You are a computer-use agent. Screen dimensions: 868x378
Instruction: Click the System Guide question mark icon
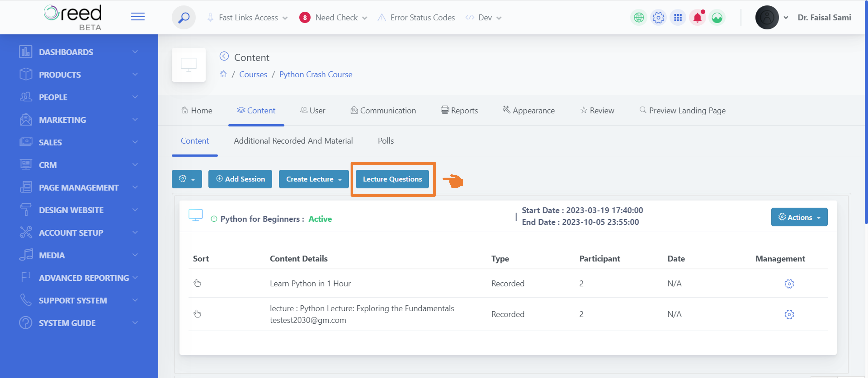pyautogui.click(x=26, y=322)
